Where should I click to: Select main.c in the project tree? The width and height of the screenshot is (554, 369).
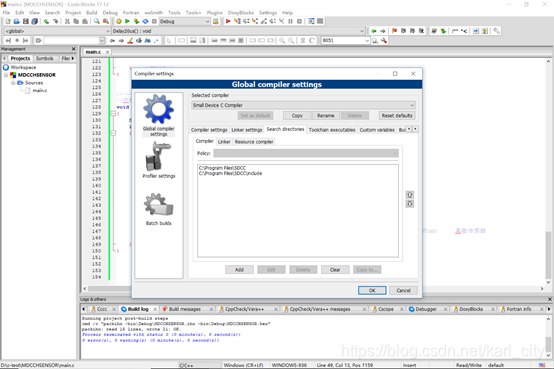click(x=40, y=90)
